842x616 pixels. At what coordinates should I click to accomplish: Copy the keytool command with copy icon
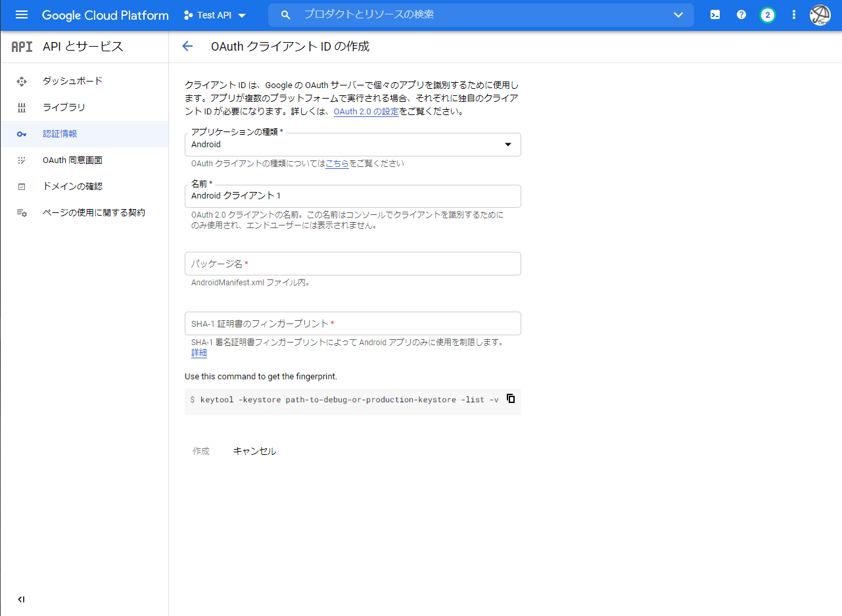(x=511, y=398)
